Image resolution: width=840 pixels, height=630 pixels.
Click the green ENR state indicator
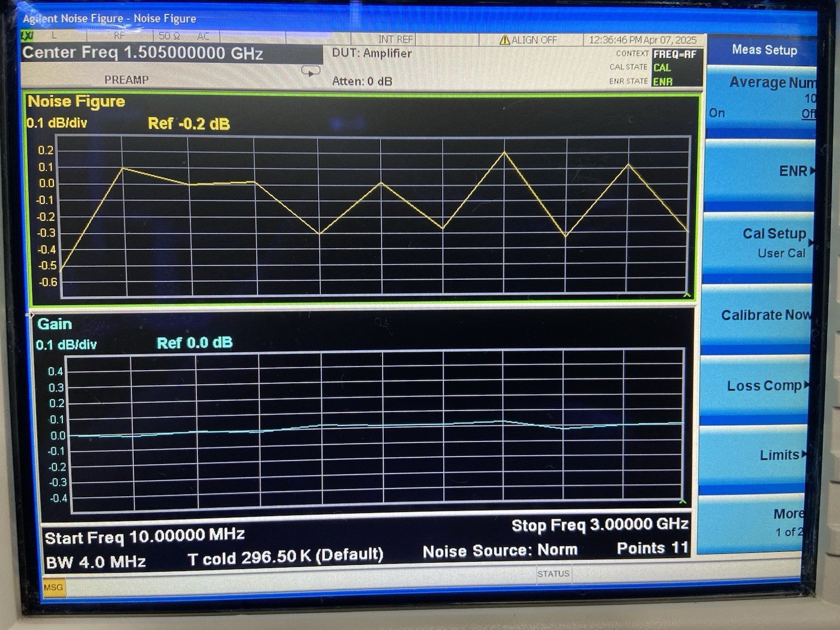tap(663, 82)
